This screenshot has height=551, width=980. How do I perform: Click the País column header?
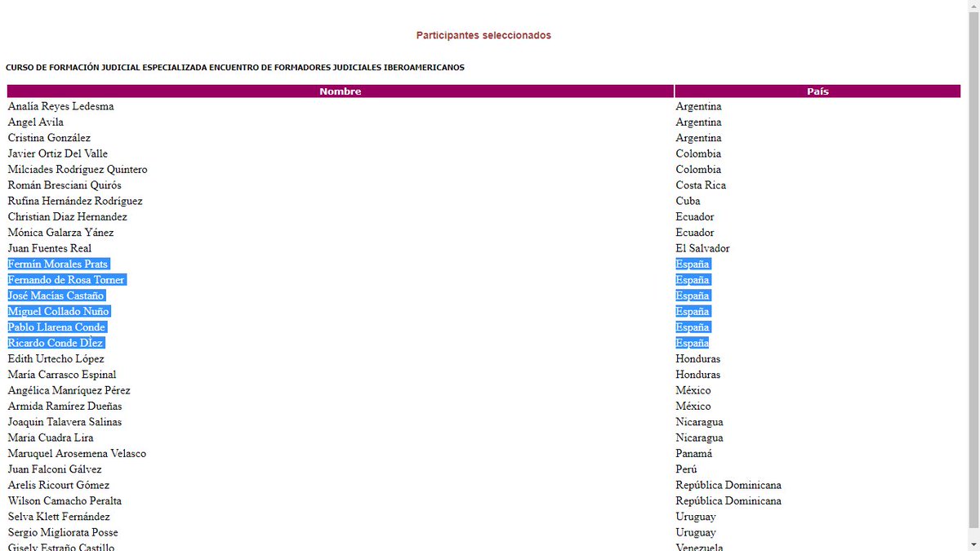(817, 91)
